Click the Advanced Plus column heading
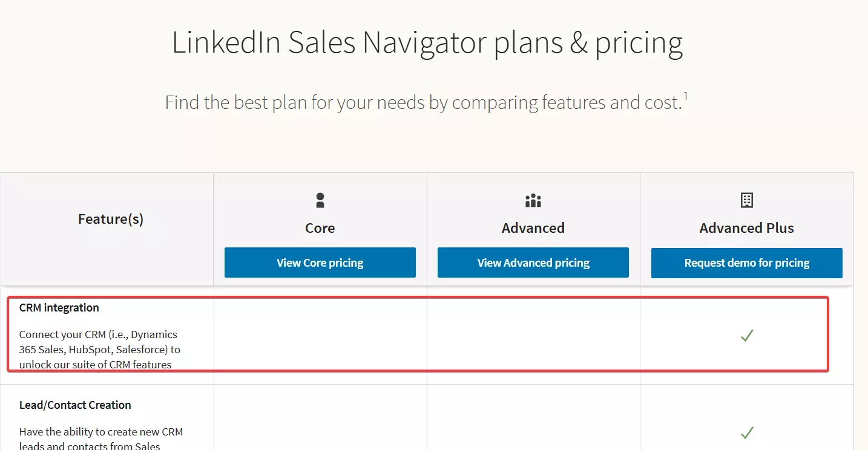Image resolution: width=868 pixels, height=450 pixels. pyautogui.click(x=746, y=228)
